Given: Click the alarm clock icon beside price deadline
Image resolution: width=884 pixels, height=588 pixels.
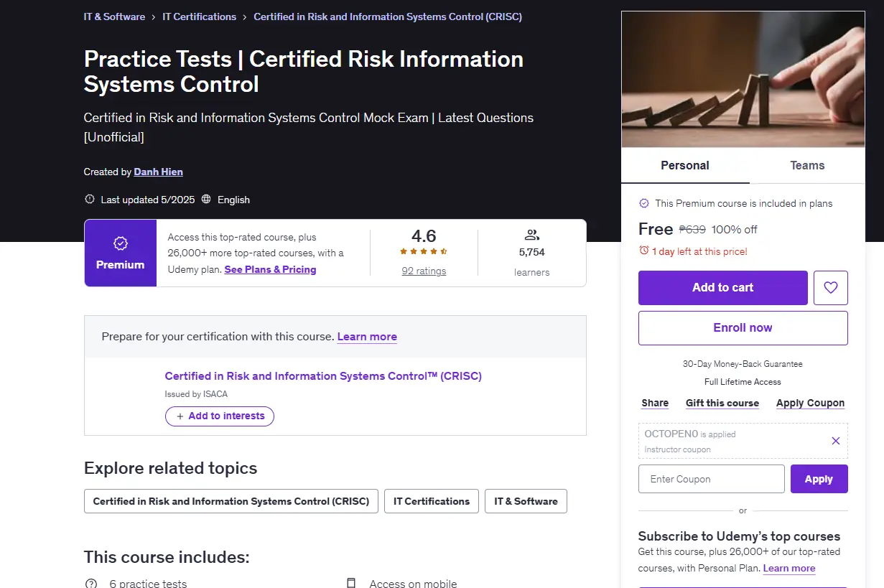Looking at the screenshot, I should (x=643, y=251).
